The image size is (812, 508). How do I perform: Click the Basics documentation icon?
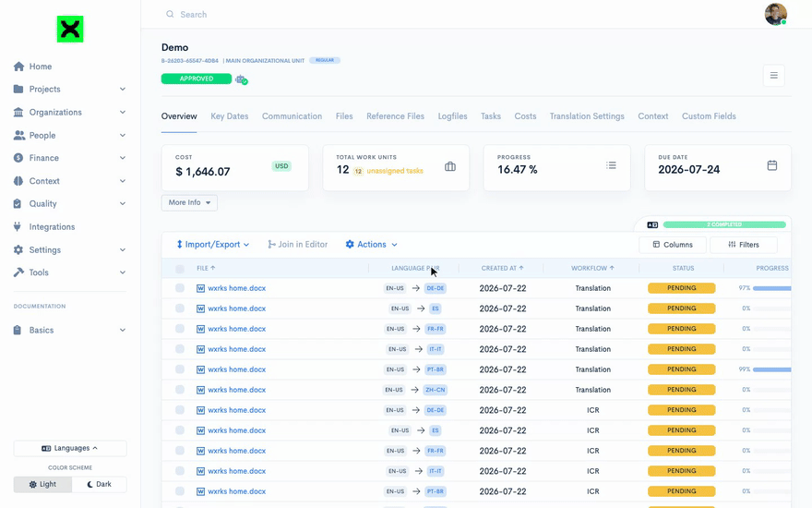tap(18, 331)
